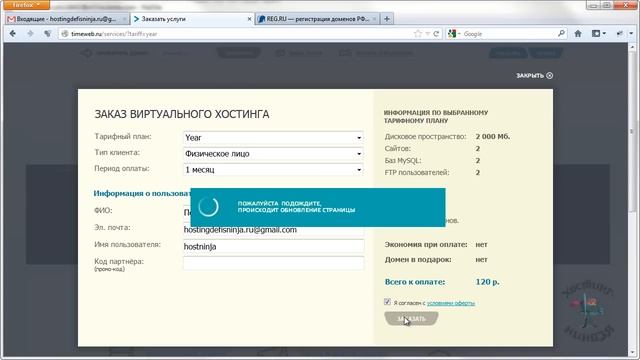Close the Gmail Входящие tab
This screenshot has height=360, width=640.
pyautogui.click(x=124, y=19)
